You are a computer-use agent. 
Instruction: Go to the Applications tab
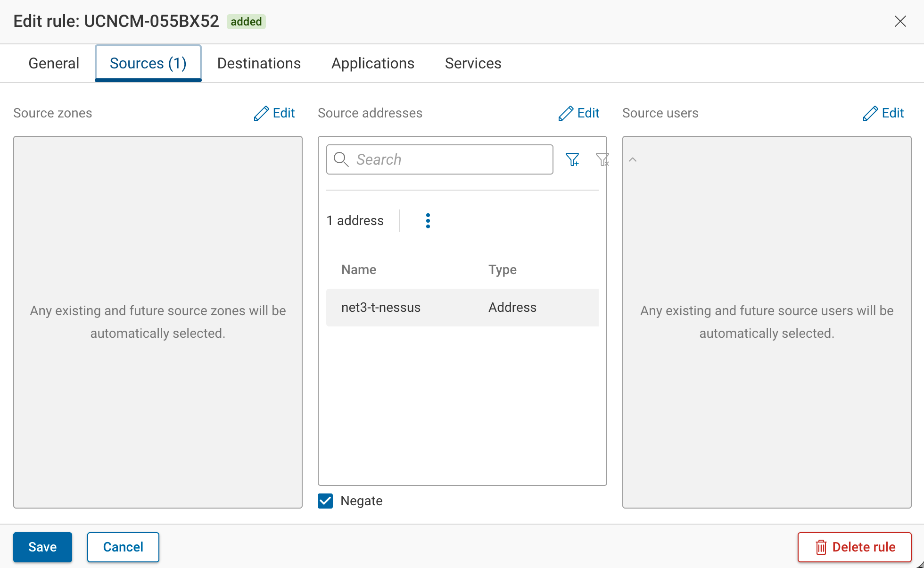372,63
